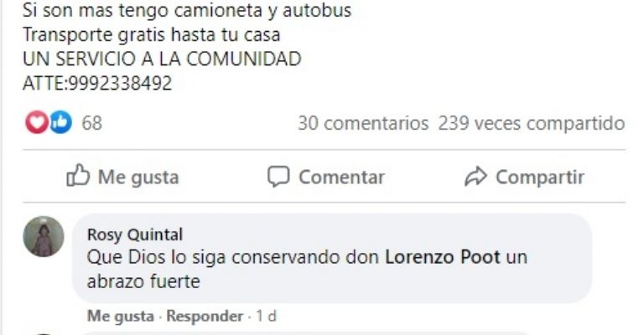The width and height of the screenshot is (644, 335).
Task: Open the 30 comentarios link
Action: click(363, 123)
